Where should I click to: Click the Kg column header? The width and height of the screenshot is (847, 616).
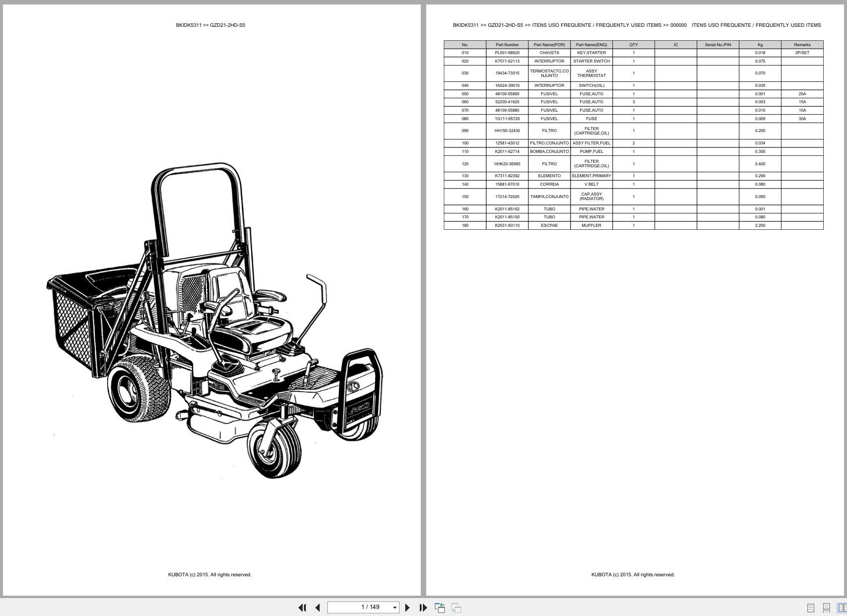point(760,45)
